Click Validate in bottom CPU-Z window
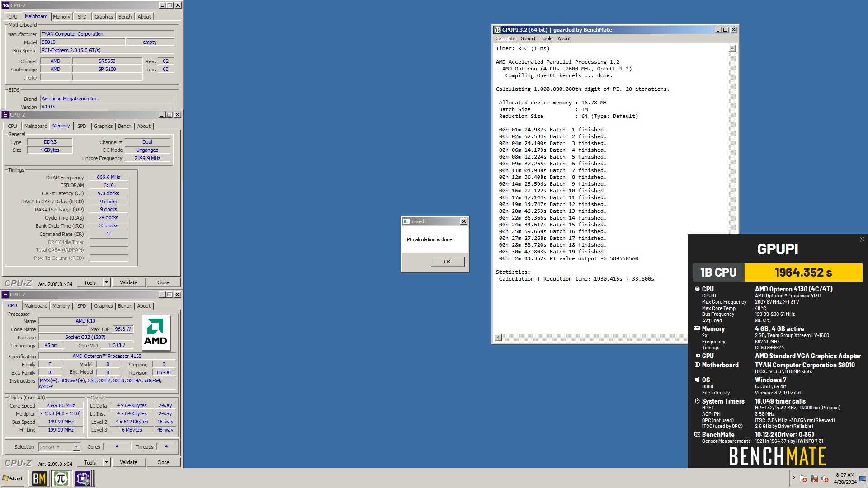 coord(128,462)
